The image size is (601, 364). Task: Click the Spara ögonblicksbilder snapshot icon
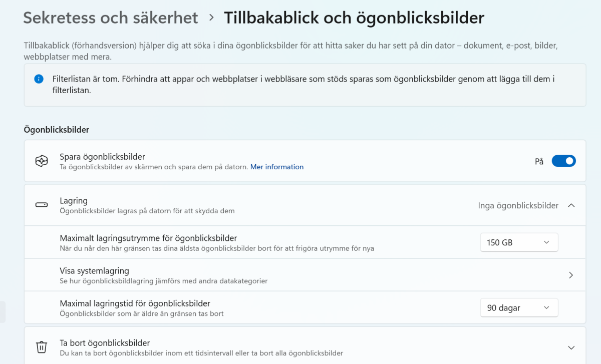pyautogui.click(x=41, y=161)
